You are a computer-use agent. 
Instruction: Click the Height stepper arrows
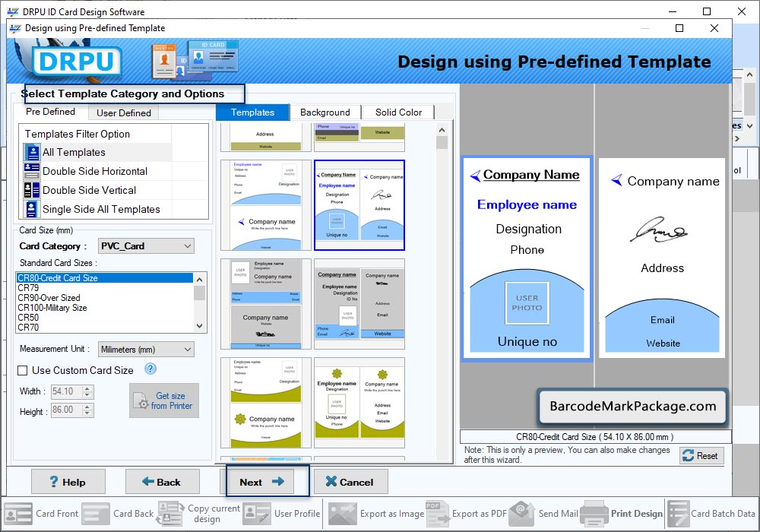[x=87, y=410]
